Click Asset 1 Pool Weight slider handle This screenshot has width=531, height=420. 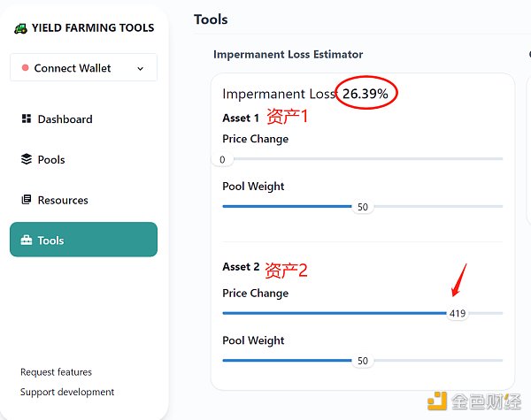point(363,207)
